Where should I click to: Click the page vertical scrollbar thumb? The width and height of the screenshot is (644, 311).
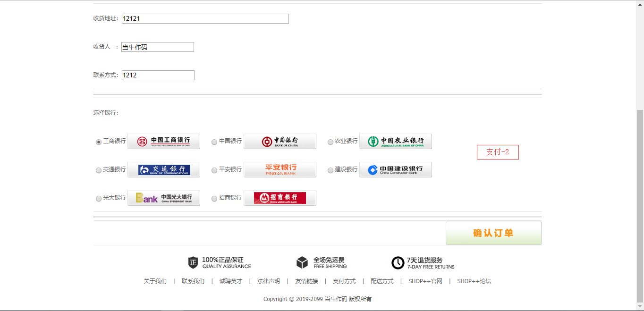(x=640, y=205)
